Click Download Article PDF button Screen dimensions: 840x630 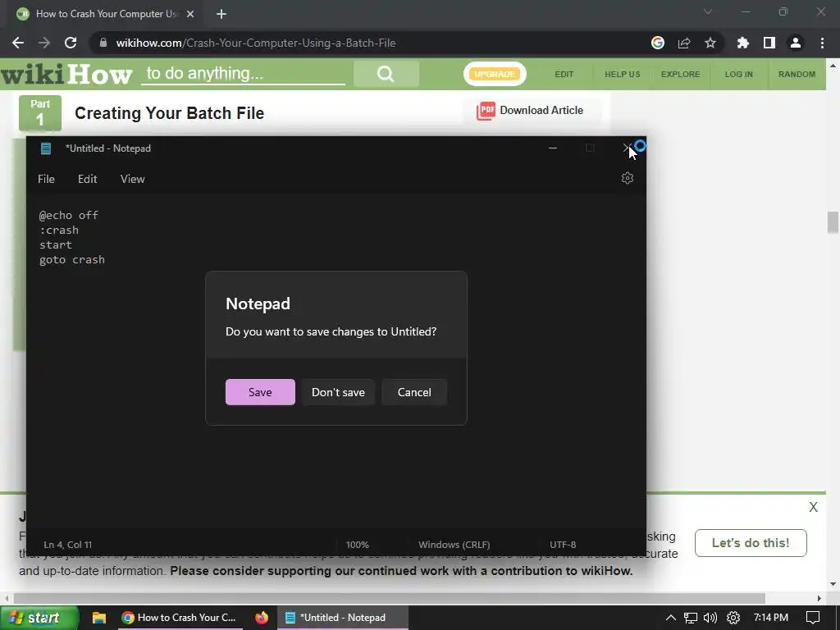pos(531,111)
